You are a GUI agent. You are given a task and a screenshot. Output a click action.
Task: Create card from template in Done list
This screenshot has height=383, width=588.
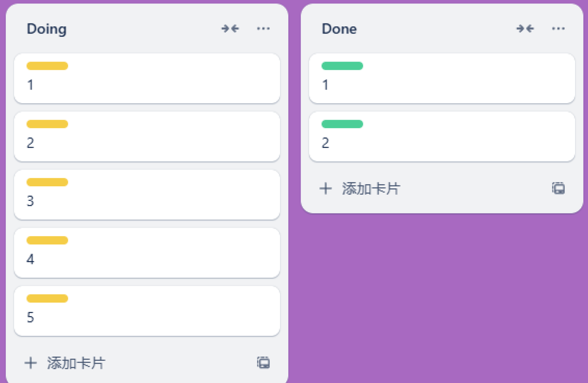(x=558, y=188)
